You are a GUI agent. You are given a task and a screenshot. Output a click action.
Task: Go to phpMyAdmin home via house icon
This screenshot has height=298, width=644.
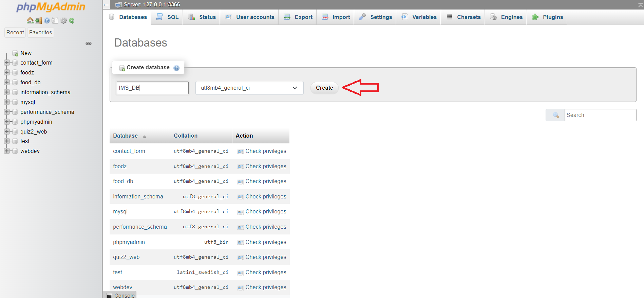pyautogui.click(x=30, y=20)
